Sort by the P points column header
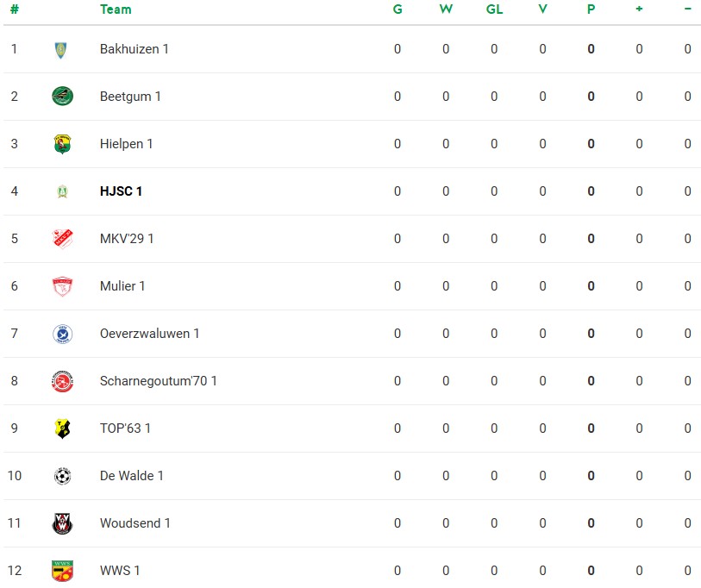Image resolution: width=701 pixels, height=588 pixels. tap(591, 9)
